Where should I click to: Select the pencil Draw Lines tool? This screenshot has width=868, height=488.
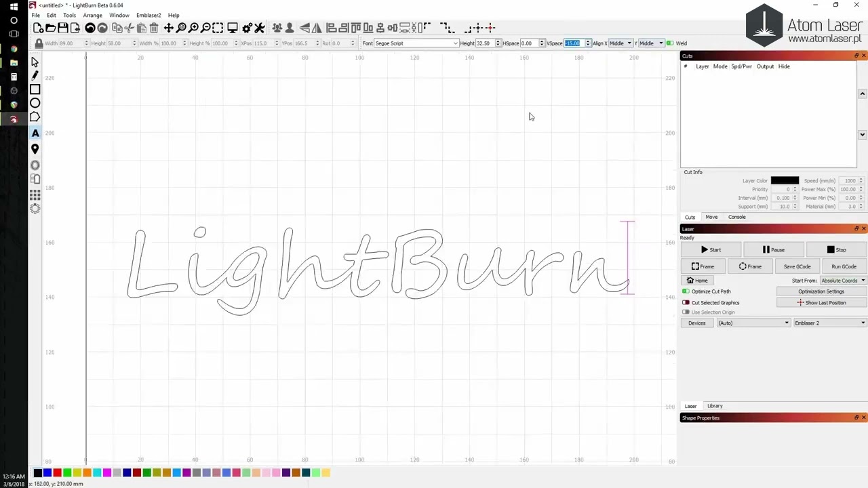coord(35,75)
